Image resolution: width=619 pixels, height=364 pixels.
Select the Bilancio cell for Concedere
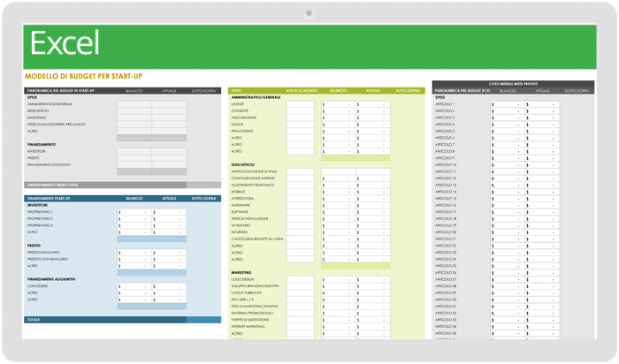click(x=134, y=286)
